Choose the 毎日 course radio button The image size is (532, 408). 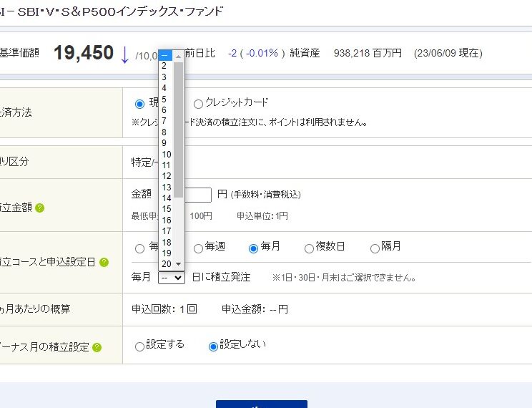tap(139, 248)
